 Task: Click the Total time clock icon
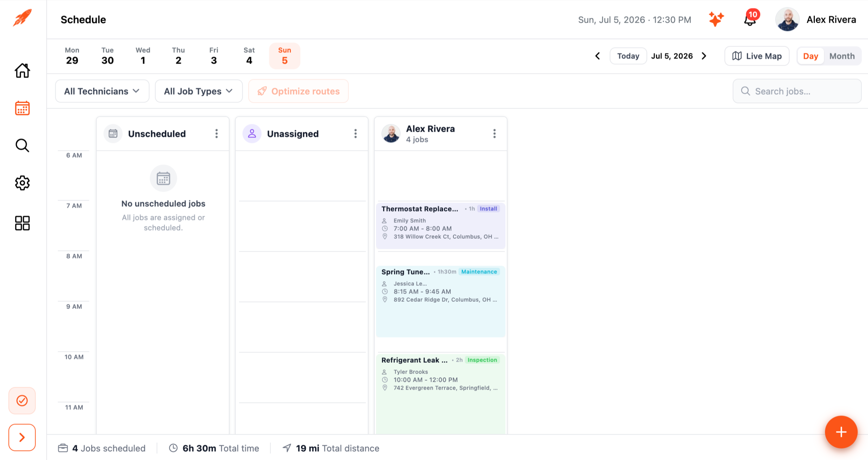173,448
